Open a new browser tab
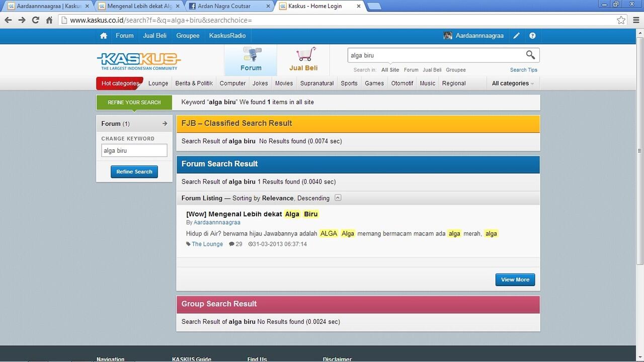 point(374,6)
